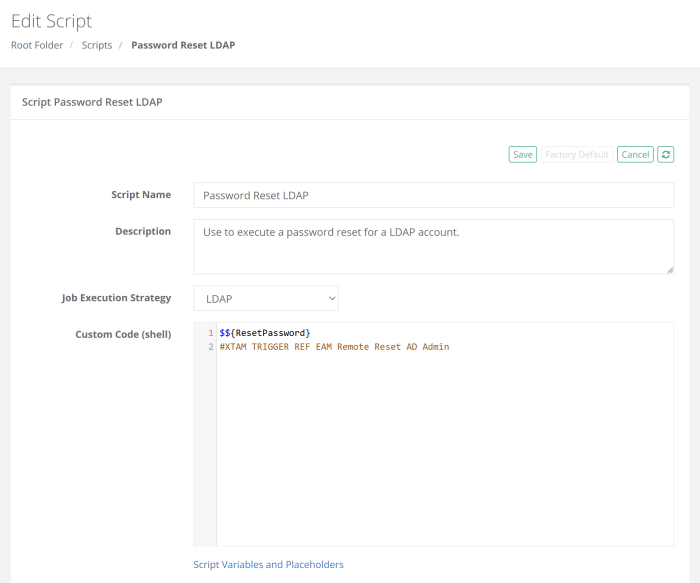
Task: Click the Password Reset LDAP breadcrumb text
Action: pos(183,45)
